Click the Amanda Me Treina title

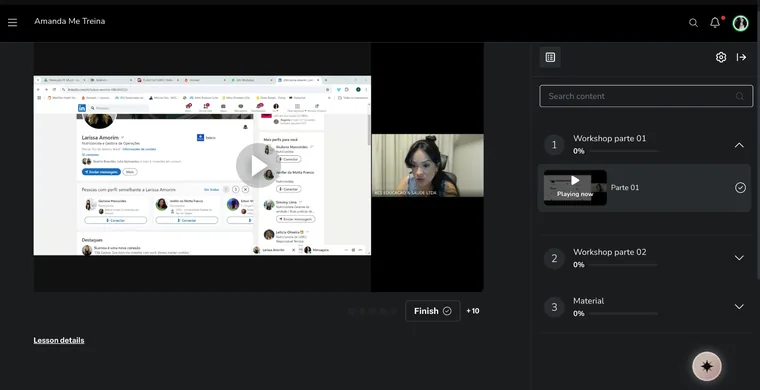pos(69,21)
